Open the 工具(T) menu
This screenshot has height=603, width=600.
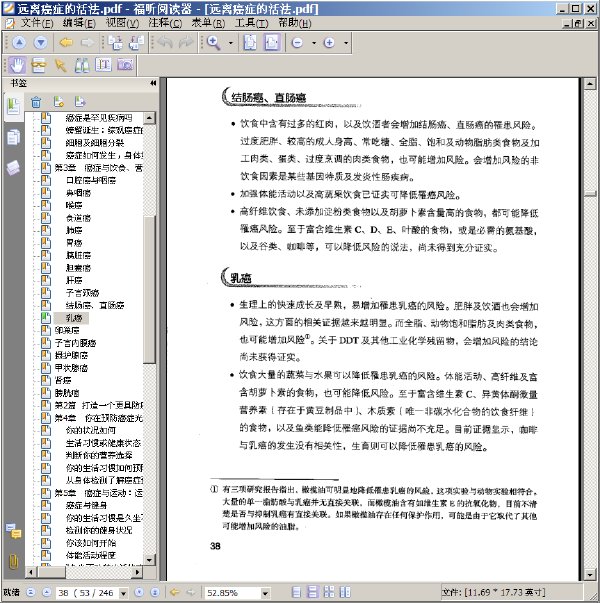tap(252, 23)
